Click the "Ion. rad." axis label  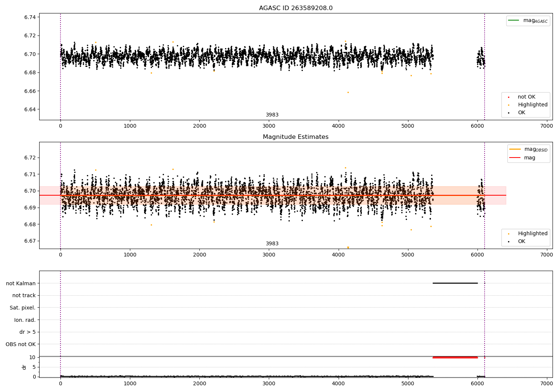tap(25, 320)
